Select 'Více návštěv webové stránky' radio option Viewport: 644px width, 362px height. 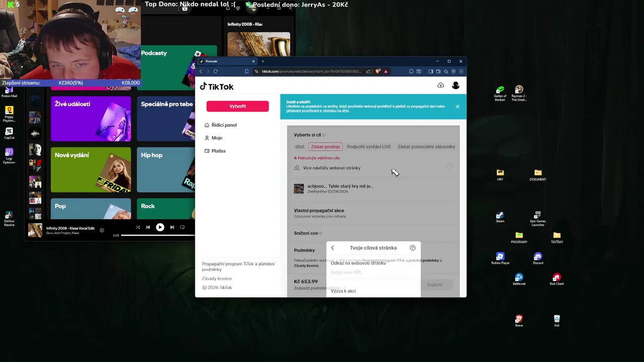pos(449,167)
